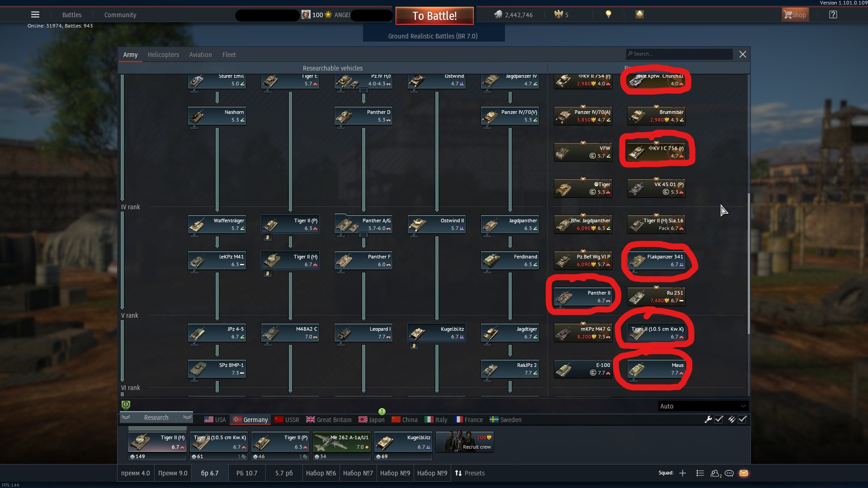Click the vehicle Search field
This screenshot has height=488, width=868.
tap(679, 54)
